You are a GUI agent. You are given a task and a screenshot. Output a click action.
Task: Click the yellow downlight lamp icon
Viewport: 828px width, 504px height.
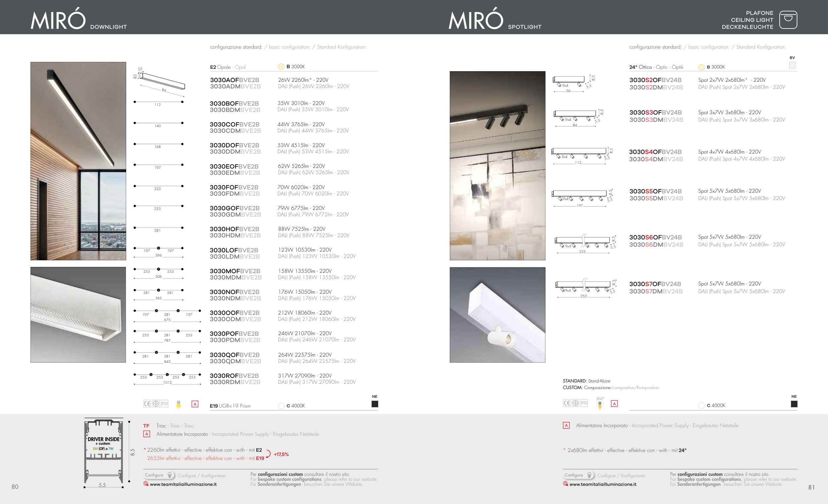179,404
